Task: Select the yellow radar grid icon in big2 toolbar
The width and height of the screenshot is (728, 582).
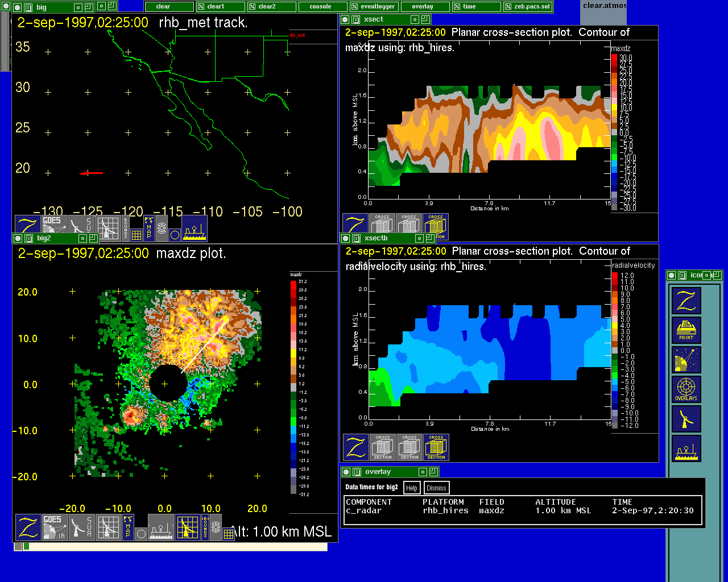Action: tap(187, 527)
